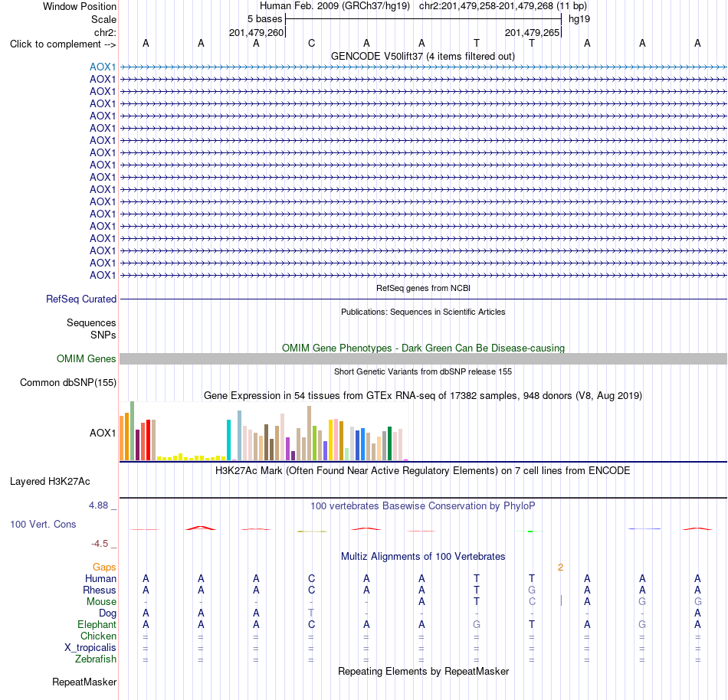Viewport: 728px width, 700px height.
Task: Click the 201,479,265 position label
Action: point(532,32)
